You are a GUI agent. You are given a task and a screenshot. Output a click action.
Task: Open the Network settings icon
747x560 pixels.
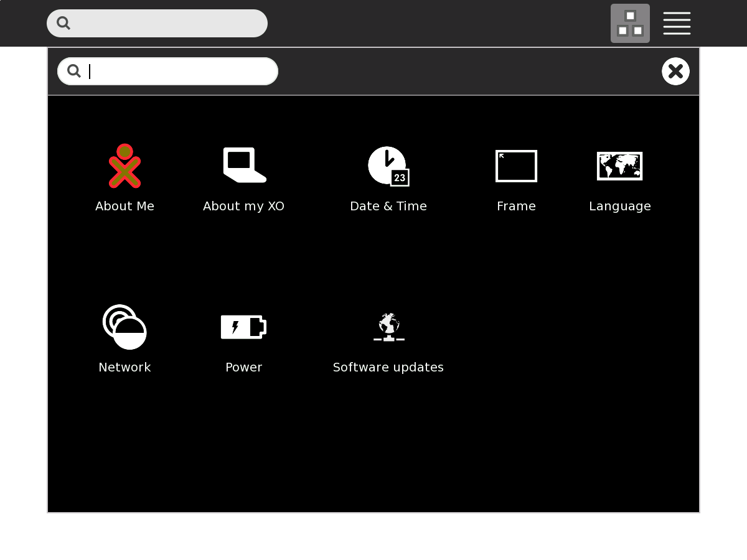point(125,327)
